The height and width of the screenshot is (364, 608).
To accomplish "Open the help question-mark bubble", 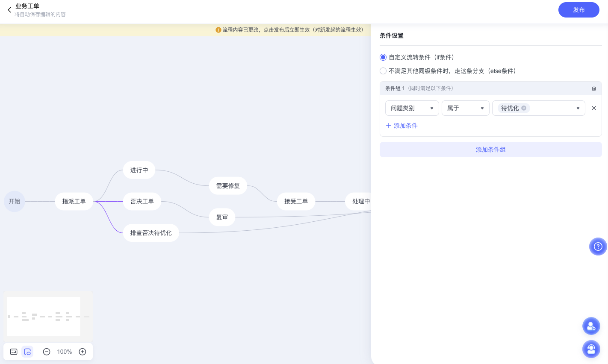I will pos(598,247).
